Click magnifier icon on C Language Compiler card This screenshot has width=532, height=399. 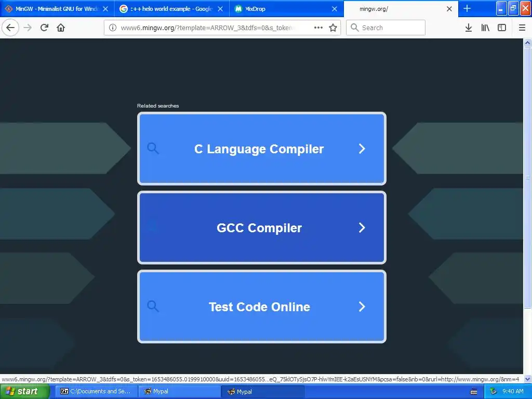pyautogui.click(x=153, y=148)
